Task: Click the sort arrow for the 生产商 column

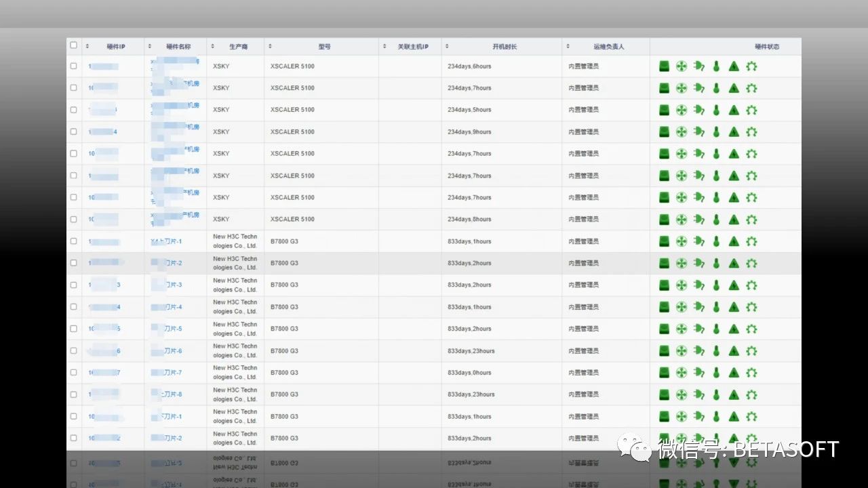Action: (x=213, y=47)
